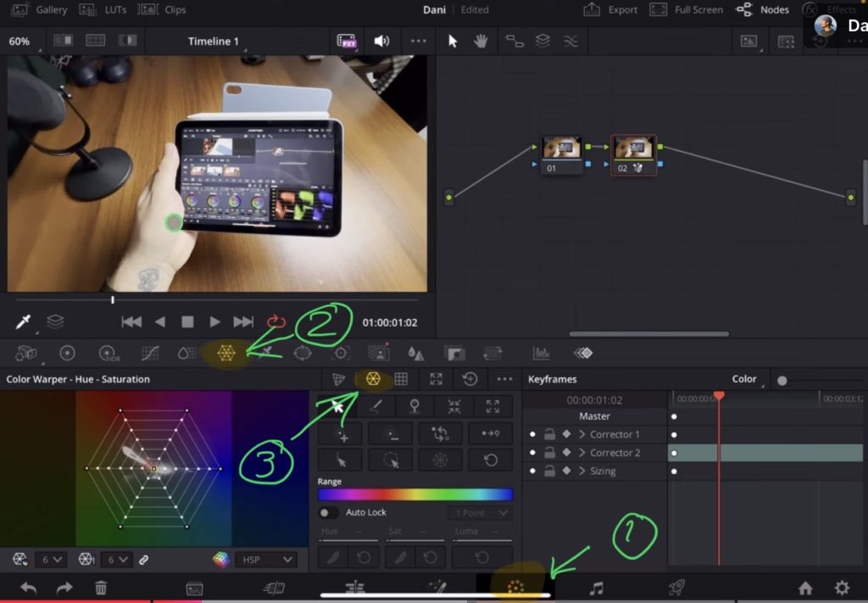Switch to the Fairlight music note page

point(596,588)
